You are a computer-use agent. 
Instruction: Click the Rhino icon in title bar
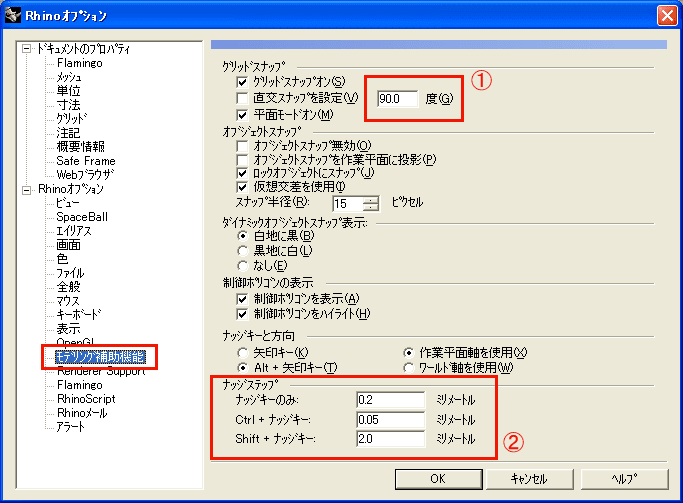15,15
